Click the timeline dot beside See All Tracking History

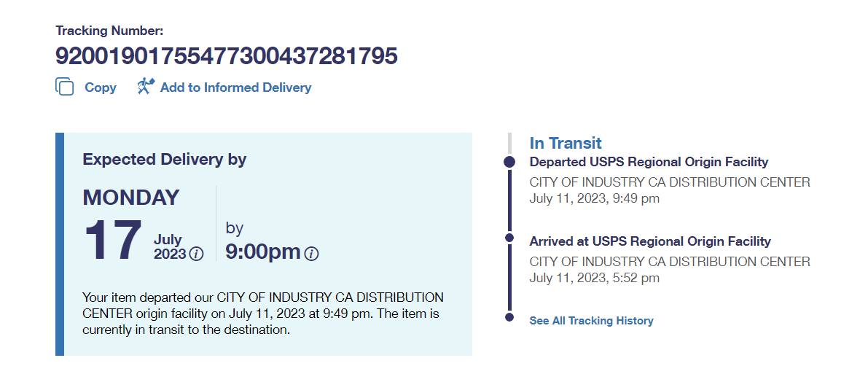pos(509,317)
